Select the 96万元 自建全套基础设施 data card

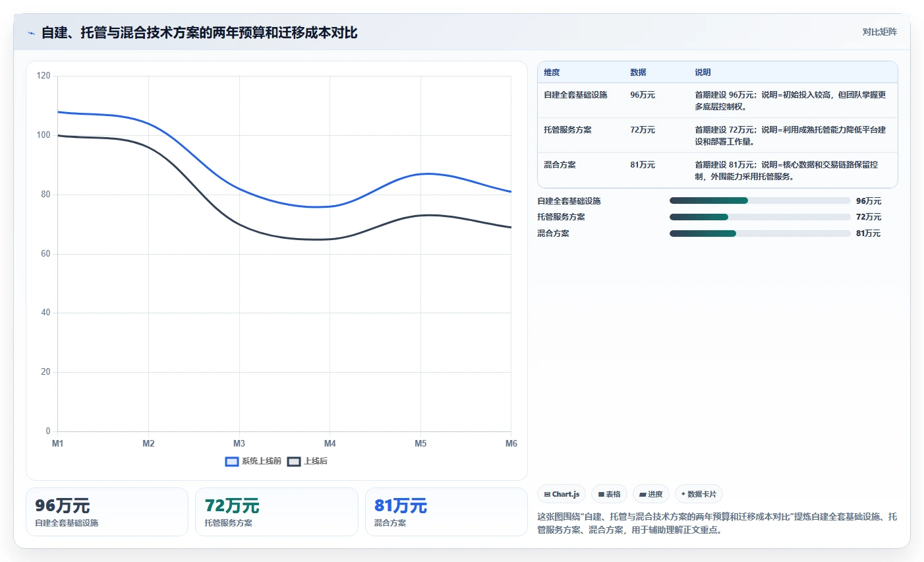pos(107,512)
